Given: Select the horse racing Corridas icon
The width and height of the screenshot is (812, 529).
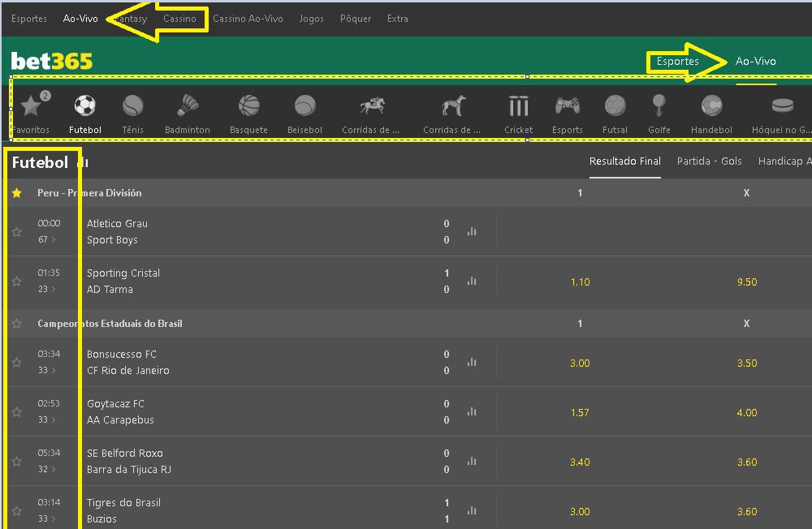Looking at the screenshot, I should [373, 105].
